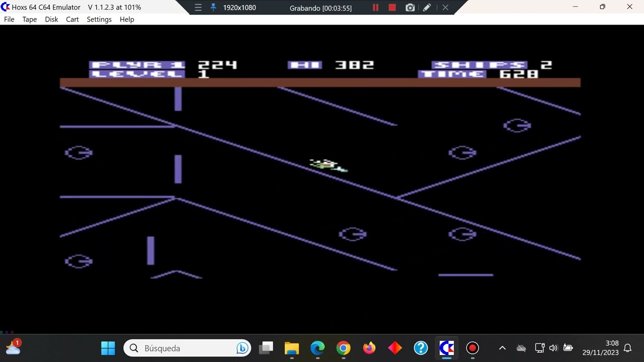Click the Hoxs64 icon in the title bar
The width and height of the screenshot is (644, 362).
tap(6, 7)
